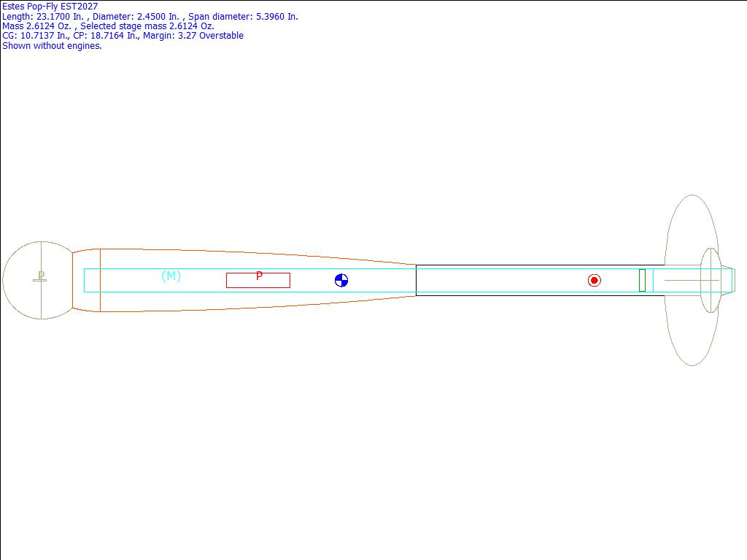Click the blue checkered center of gravity marker
The image size is (747, 560).
click(x=341, y=281)
